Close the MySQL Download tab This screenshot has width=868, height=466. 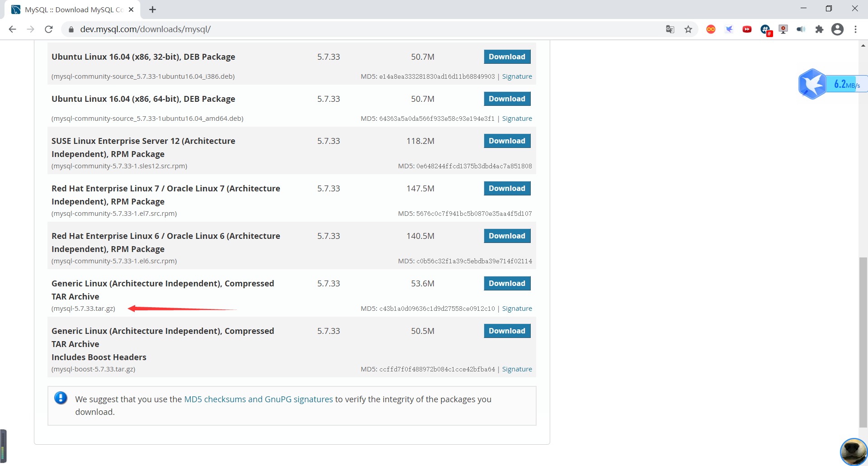[131, 10]
